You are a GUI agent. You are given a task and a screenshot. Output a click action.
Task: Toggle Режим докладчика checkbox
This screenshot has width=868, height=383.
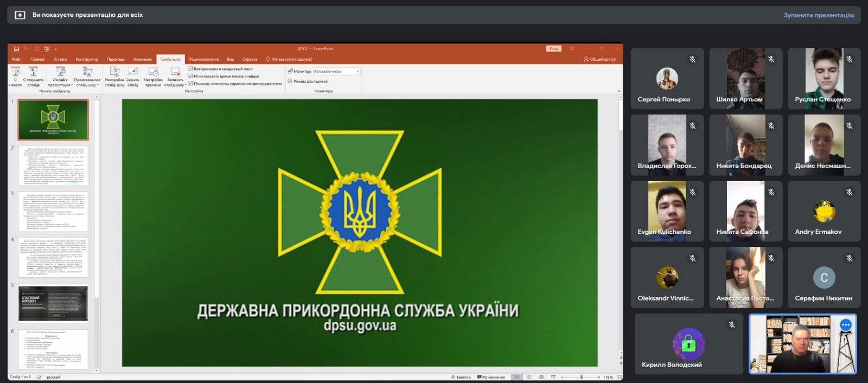(x=290, y=81)
